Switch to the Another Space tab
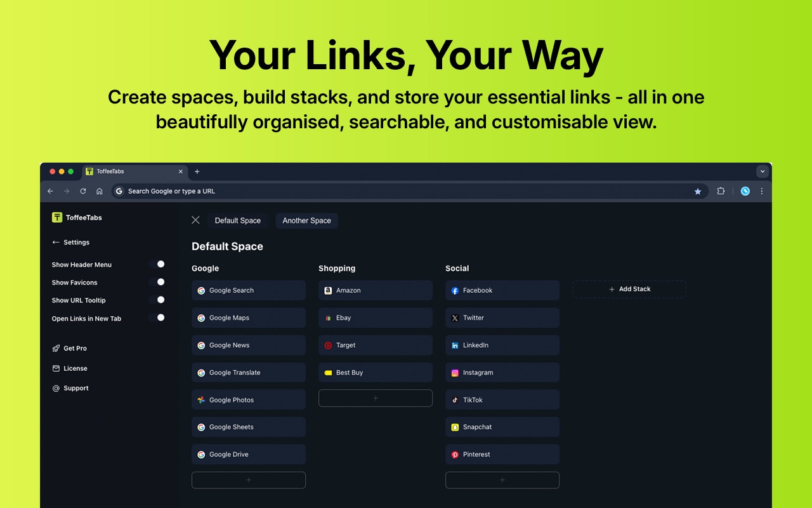 click(307, 220)
